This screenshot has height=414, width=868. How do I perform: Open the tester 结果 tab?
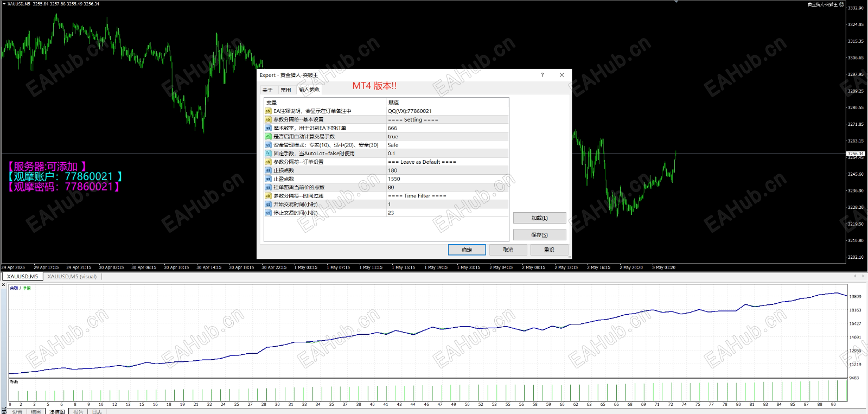coord(36,411)
